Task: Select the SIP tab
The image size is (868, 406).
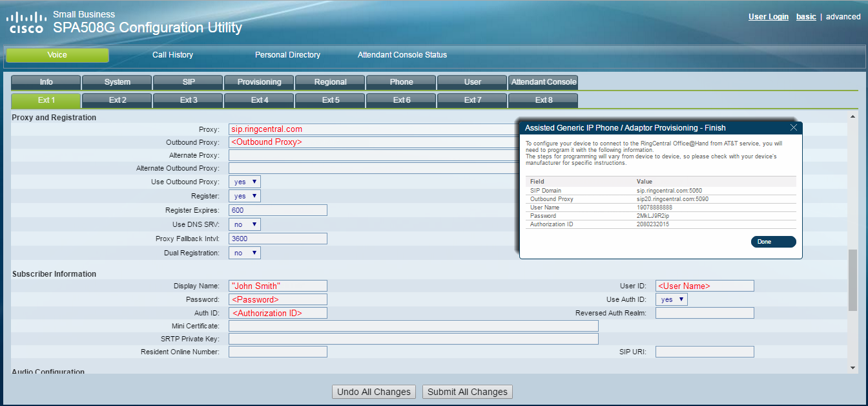Action: 188,82
